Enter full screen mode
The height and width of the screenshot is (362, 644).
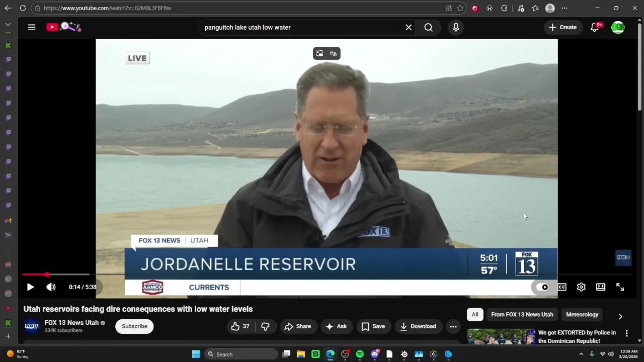(620, 287)
